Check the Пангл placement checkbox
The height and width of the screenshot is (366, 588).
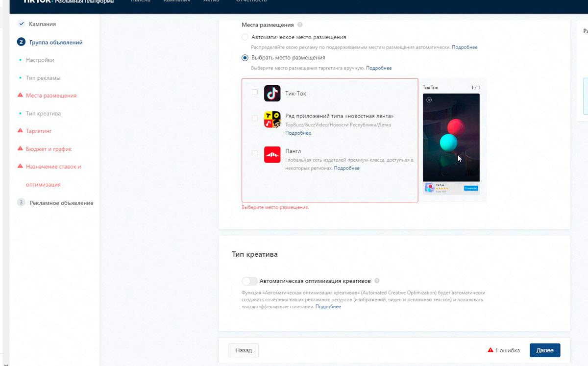(255, 153)
